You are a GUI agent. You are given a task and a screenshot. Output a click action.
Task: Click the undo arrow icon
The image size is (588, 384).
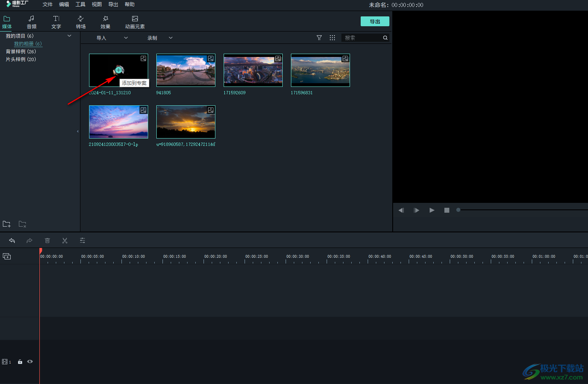(x=12, y=241)
